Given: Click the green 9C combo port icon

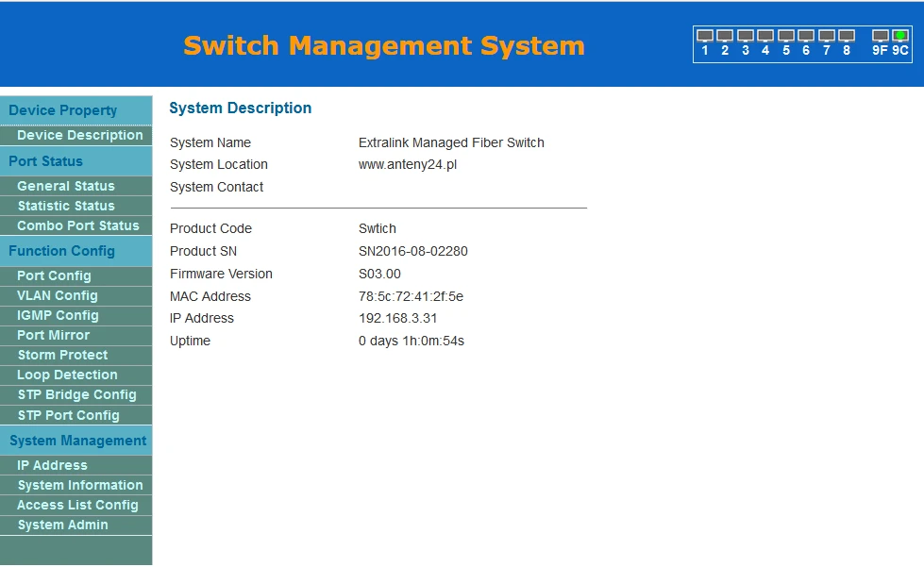Looking at the screenshot, I should (x=900, y=36).
